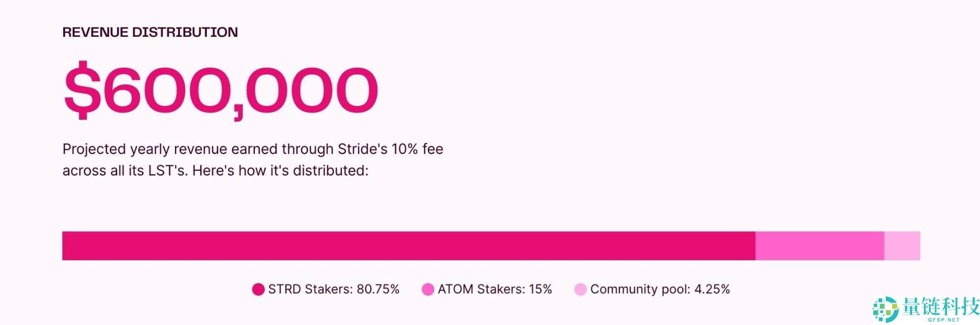Click the REVENUE DISTRIBUTION heading

coord(150,32)
